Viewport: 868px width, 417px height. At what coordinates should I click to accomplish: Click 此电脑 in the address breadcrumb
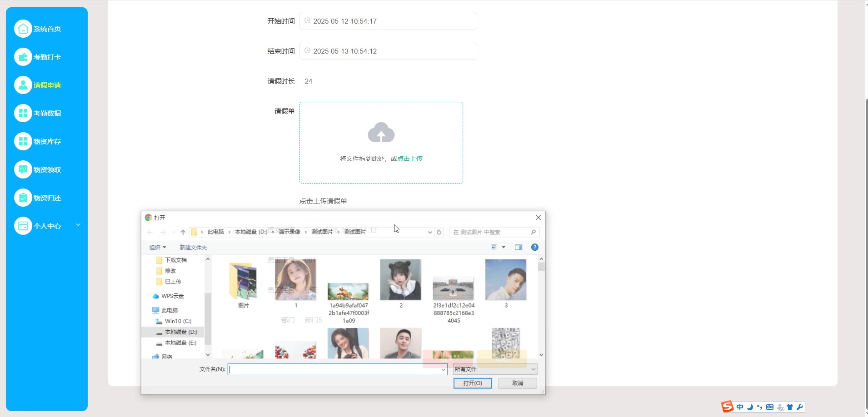point(216,232)
